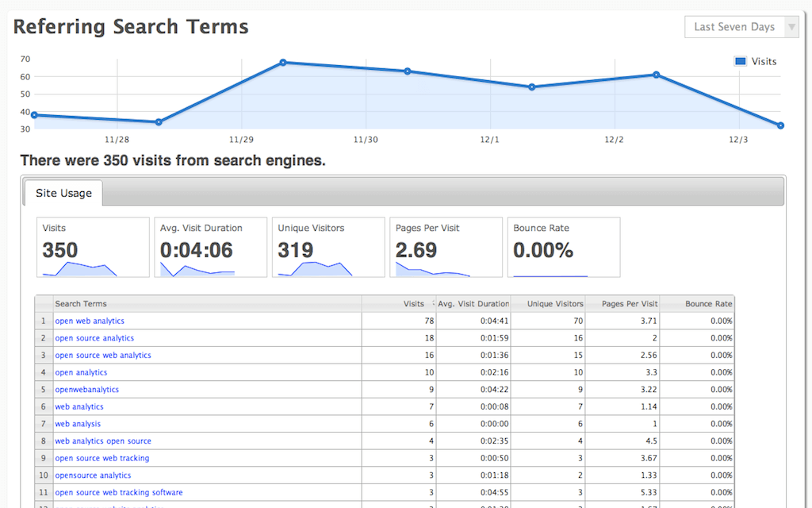Screen dimensions: 812x508
Task: Click the last data point after 12/3
Action: [780, 125]
